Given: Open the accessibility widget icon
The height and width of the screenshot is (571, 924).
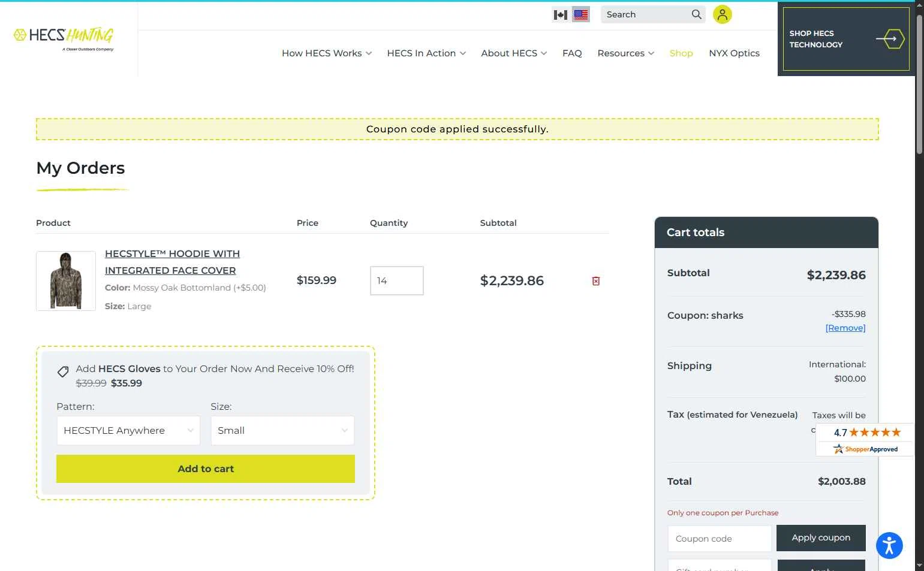Looking at the screenshot, I should point(889,545).
